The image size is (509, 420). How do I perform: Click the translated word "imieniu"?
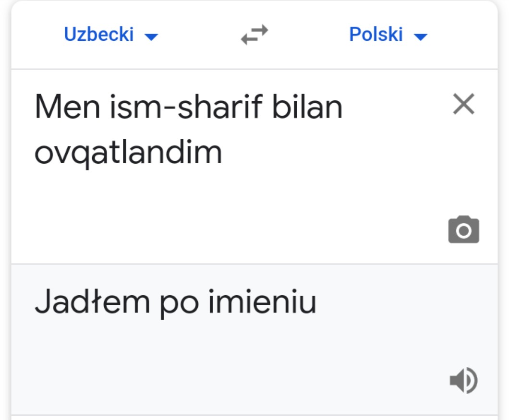point(262,301)
